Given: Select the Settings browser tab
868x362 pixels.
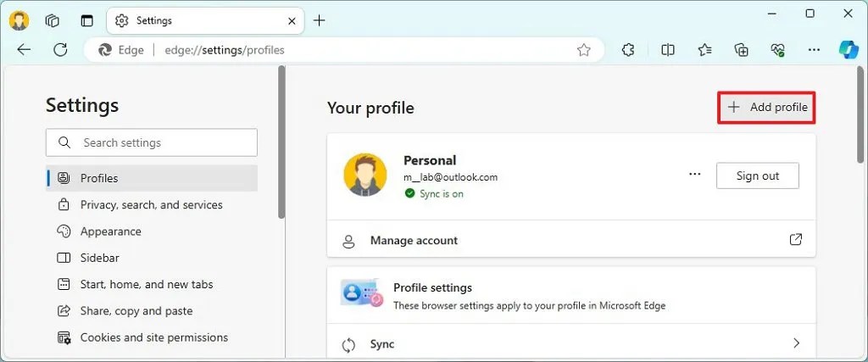Looking at the screenshot, I should point(205,21).
